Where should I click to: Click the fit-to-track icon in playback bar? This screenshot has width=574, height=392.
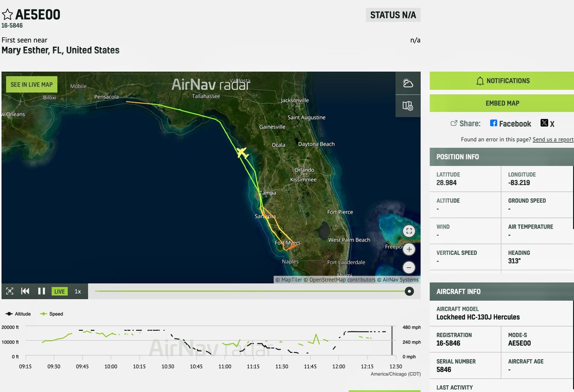10,291
